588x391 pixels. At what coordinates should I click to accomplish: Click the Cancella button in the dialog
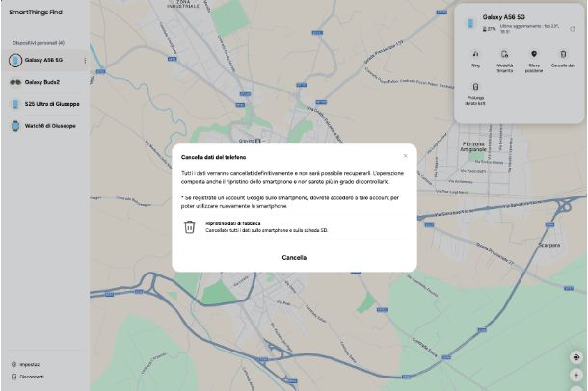point(294,258)
